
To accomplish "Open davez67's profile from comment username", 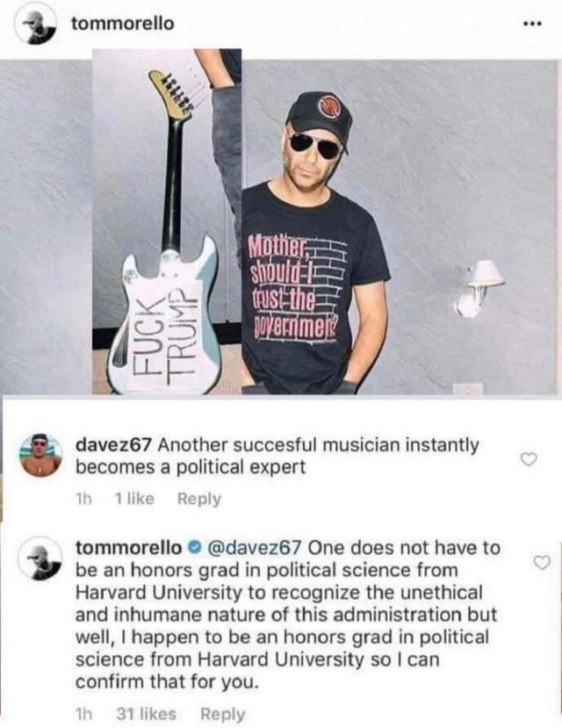I will (116, 444).
